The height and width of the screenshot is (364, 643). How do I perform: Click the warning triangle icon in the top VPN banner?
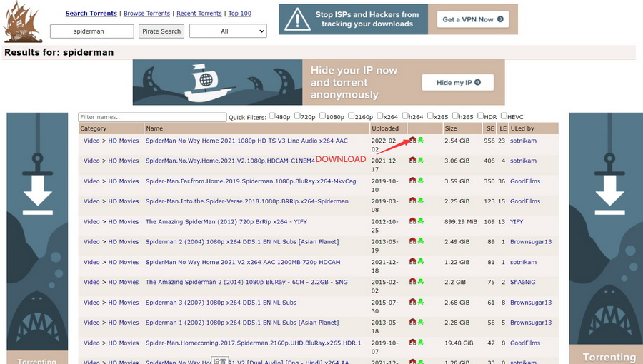coord(298,19)
